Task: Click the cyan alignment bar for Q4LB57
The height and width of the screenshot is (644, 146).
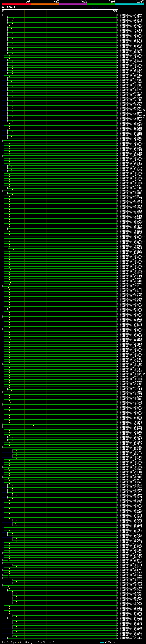Action: pyautogui.click(x=60, y=15)
